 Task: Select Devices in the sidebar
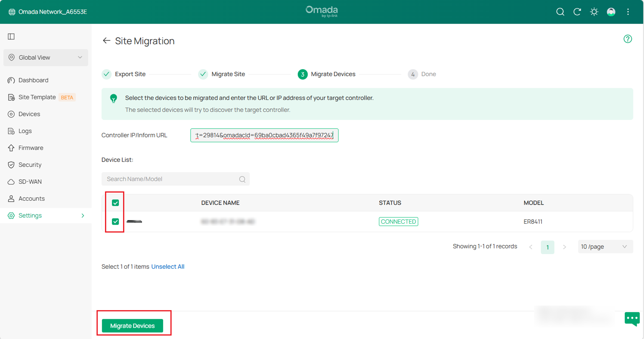coord(29,114)
